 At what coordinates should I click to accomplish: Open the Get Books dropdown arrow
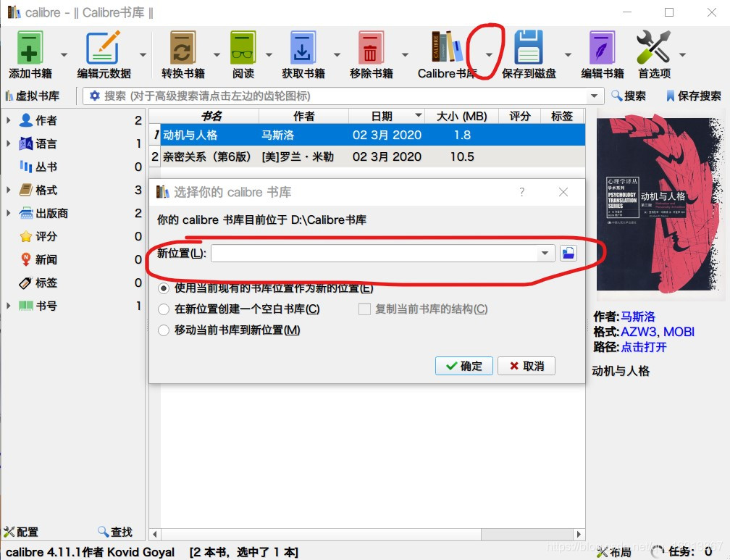point(337,55)
